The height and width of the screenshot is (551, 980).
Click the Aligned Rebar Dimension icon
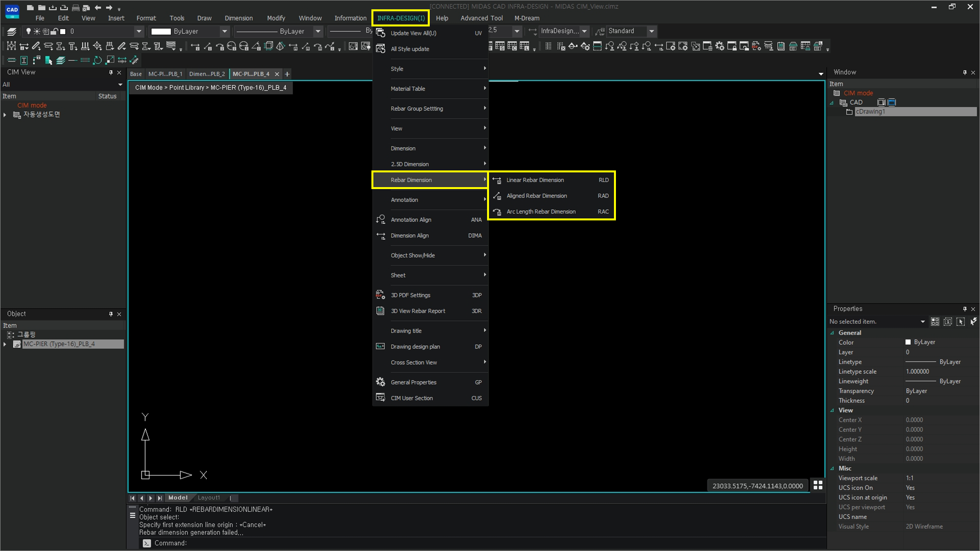coord(497,195)
